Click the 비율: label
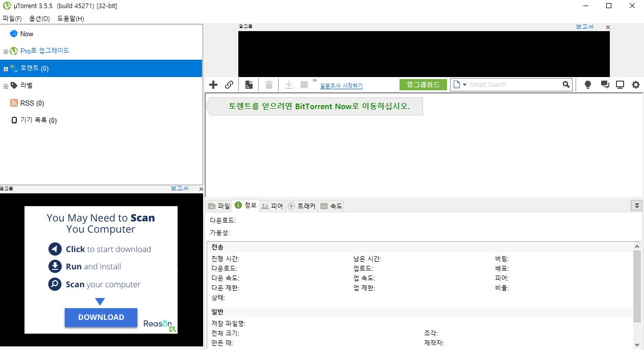Screen dimensions: 644x350 pos(502,288)
